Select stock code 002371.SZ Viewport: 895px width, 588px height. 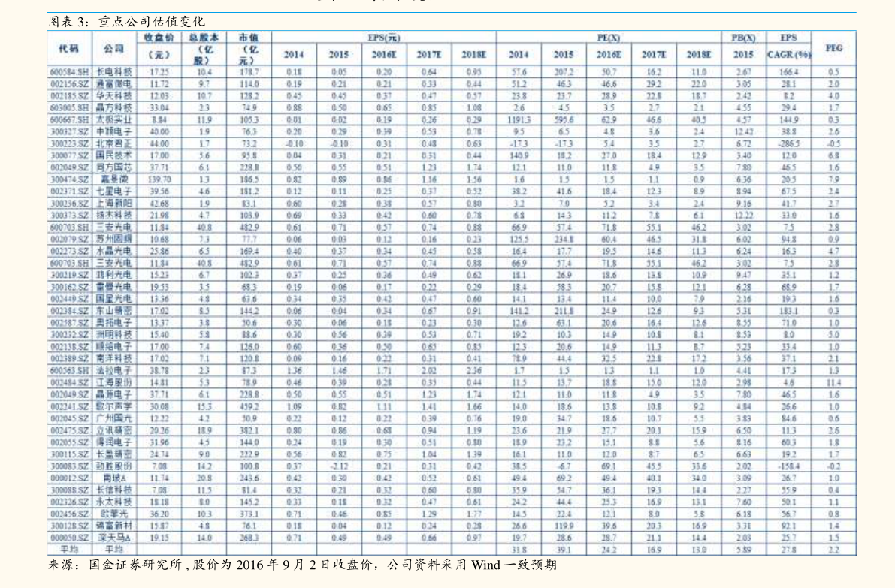pyautogui.click(x=69, y=191)
